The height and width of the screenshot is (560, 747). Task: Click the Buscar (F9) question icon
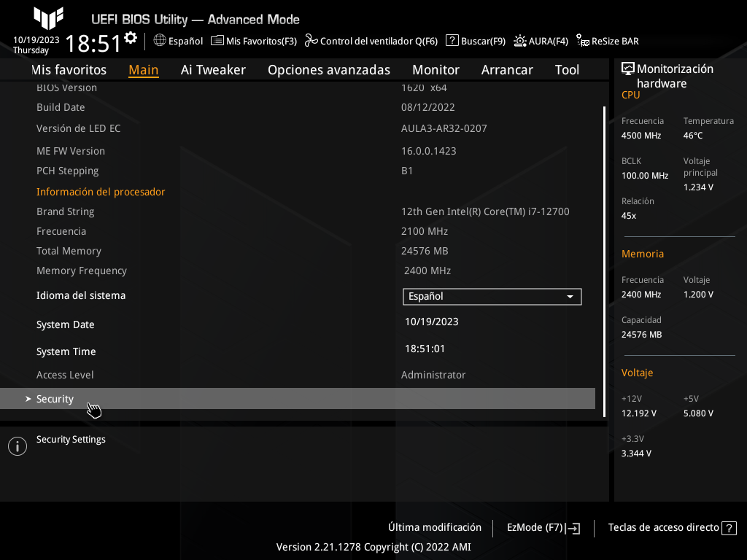(x=452, y=41)
